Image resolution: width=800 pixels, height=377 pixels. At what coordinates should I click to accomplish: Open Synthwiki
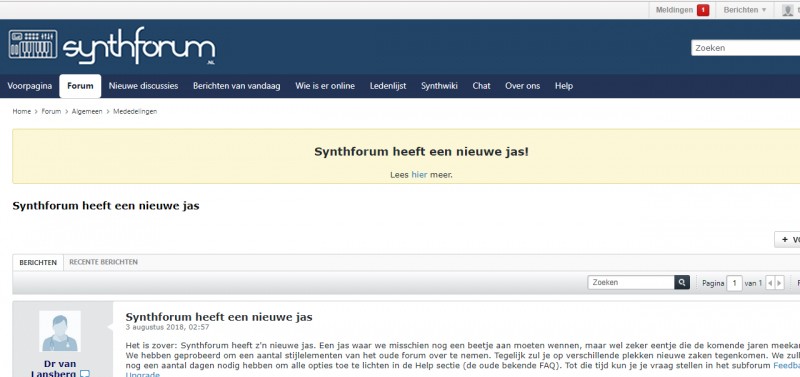(x=439, y=86)
